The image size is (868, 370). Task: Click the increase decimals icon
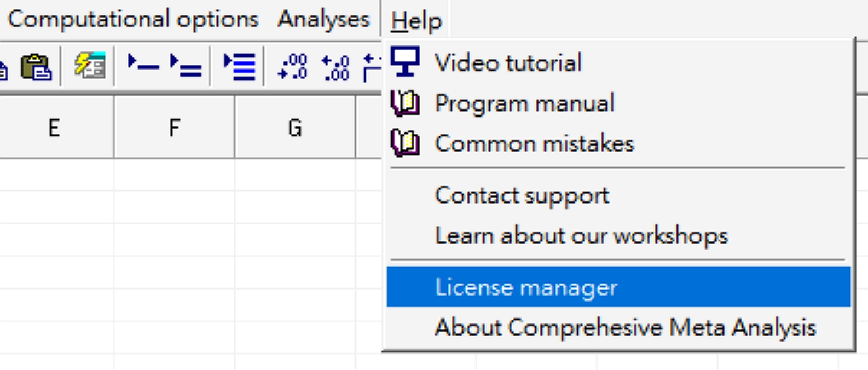(335, 67)
